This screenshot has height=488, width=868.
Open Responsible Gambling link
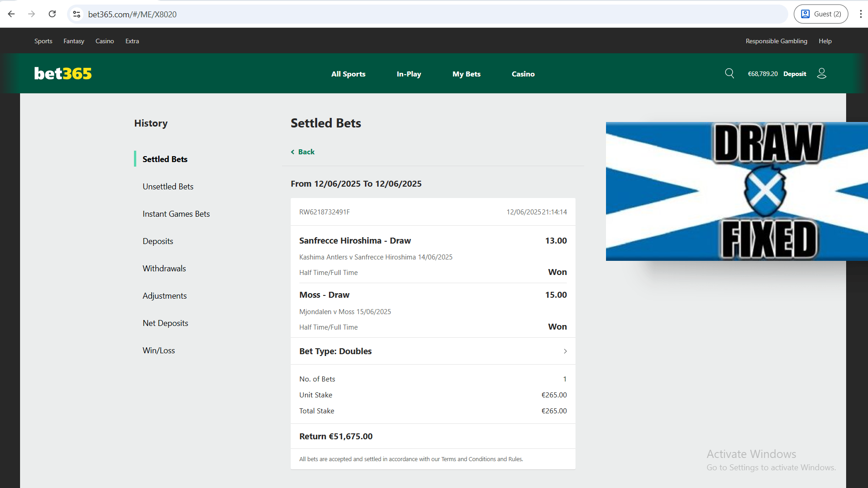(776, 41)
